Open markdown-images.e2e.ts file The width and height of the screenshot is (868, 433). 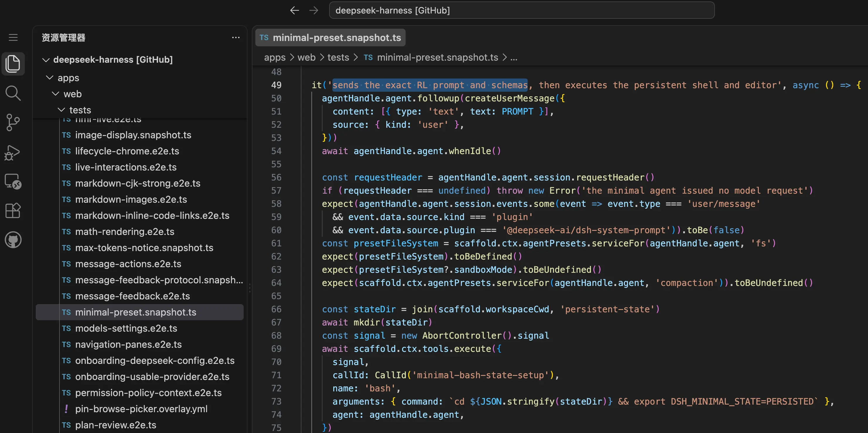[x=139, y=200]
